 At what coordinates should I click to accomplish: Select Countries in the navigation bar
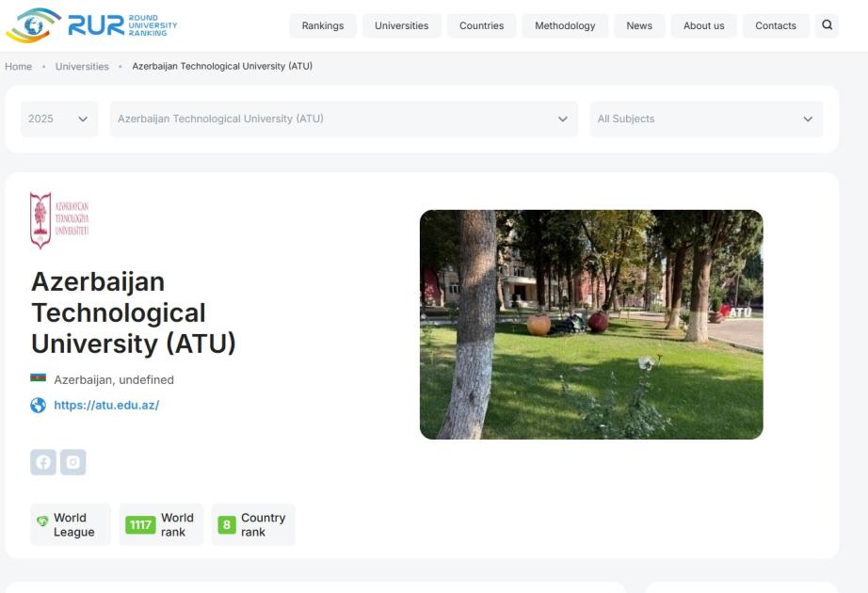click(481, 25)
